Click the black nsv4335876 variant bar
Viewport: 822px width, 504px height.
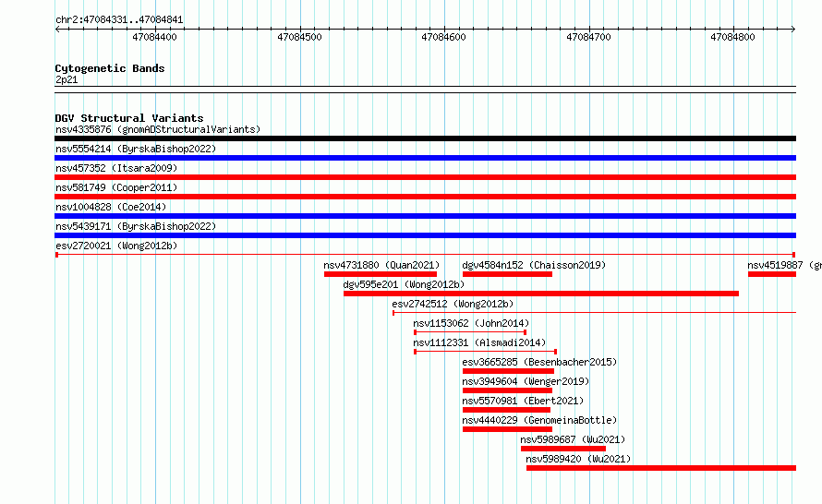pos(425,138)
